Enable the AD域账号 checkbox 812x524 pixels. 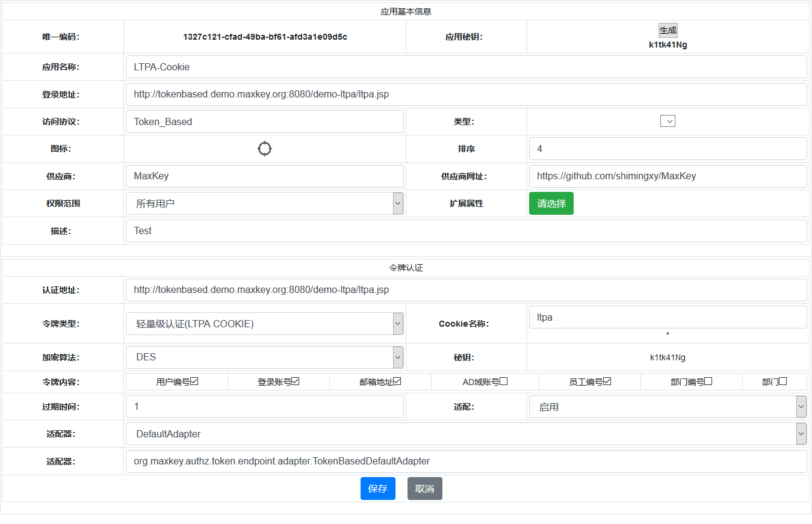[x=504, y=381]
